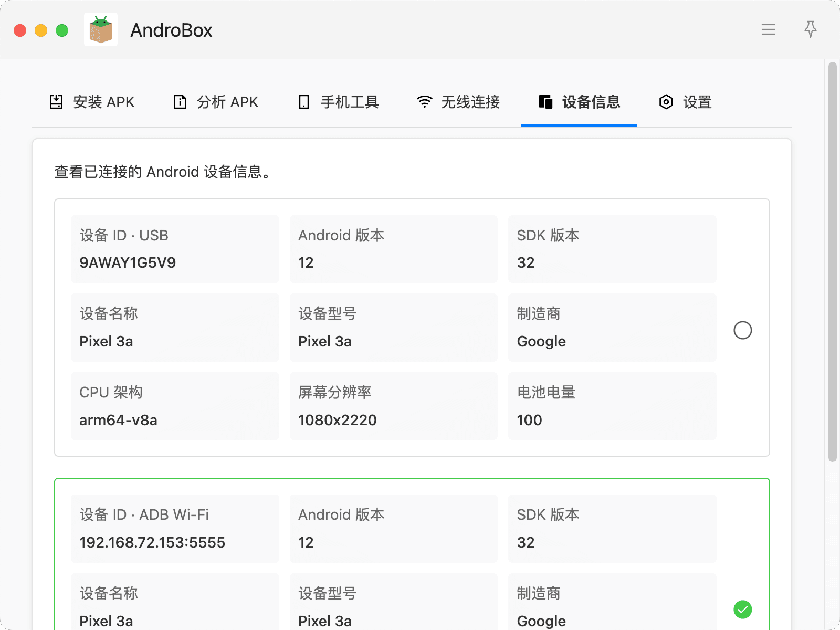Click the 设备 ID · USB label
The height and width of the screenshot is (630, 840).
click(x=124, y=235)
